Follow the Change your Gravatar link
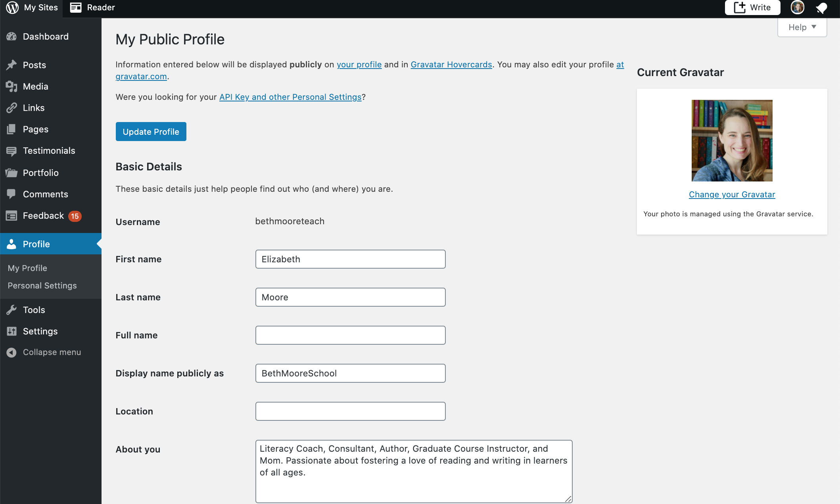Screen dimensions: 840x504 tap(732, 195)
